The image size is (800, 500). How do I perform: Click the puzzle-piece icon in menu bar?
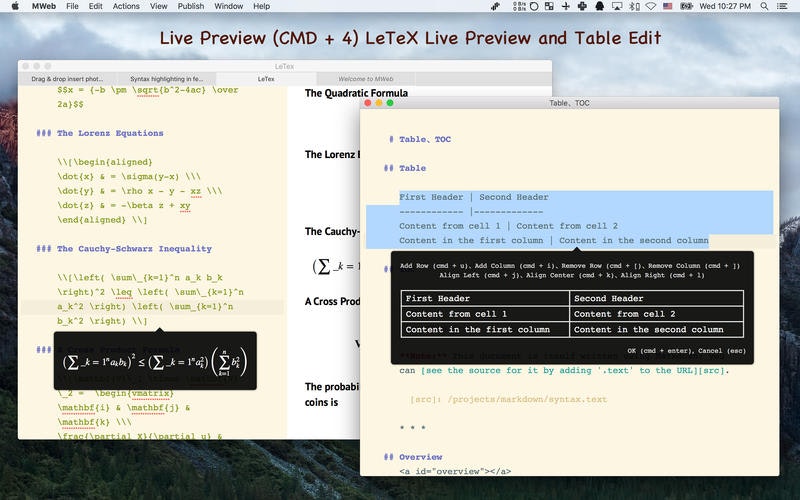[582, 6]
